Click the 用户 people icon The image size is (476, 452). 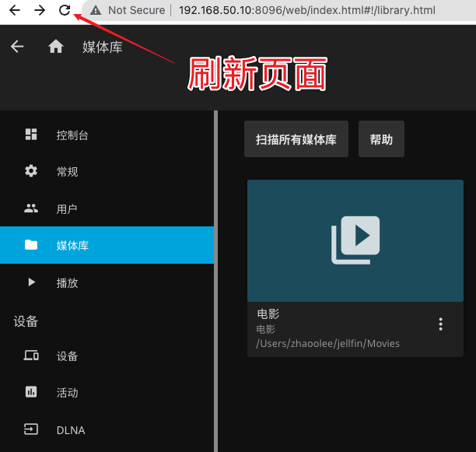[x=31, y=208]
